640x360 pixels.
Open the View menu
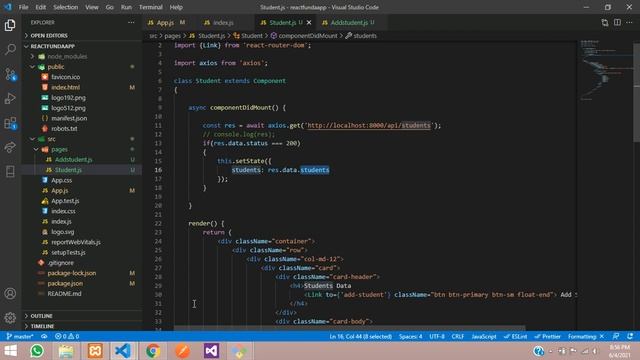click(x=91, y=7)
